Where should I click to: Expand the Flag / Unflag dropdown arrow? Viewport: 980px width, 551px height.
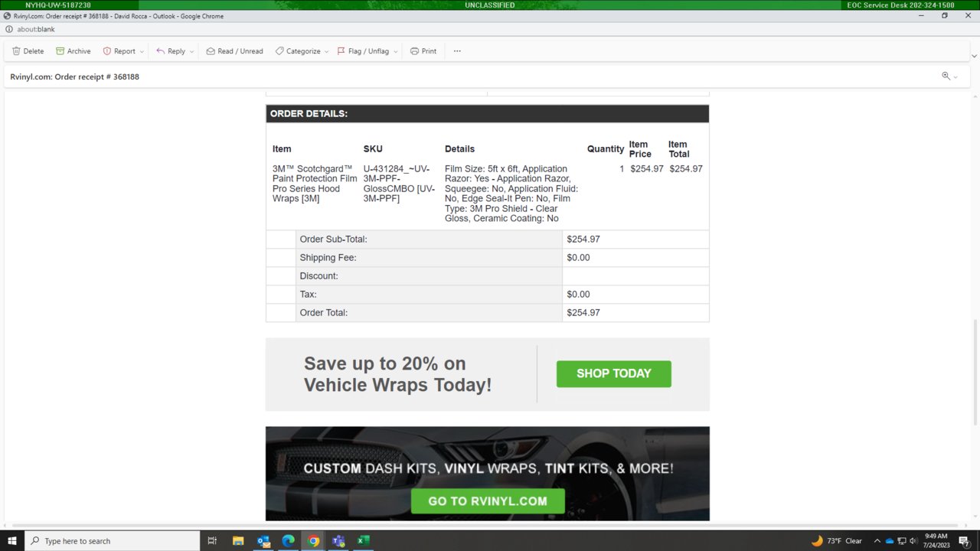(395, 52)
